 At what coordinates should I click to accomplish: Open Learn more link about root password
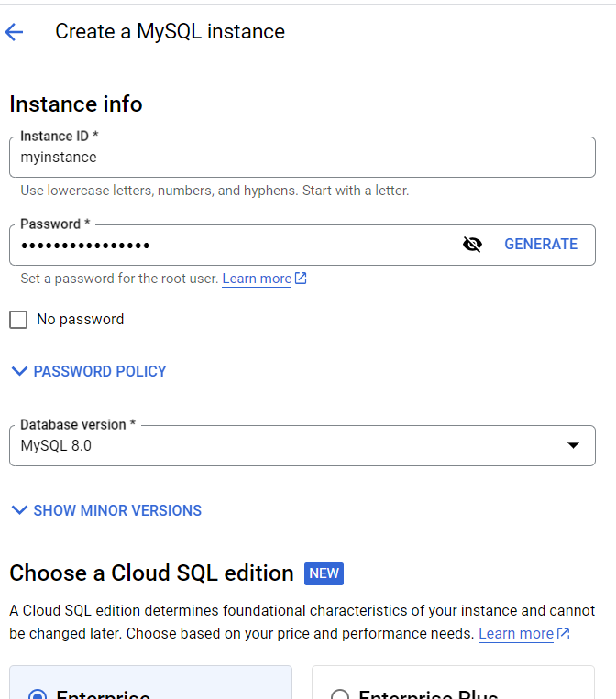(257, 279)
